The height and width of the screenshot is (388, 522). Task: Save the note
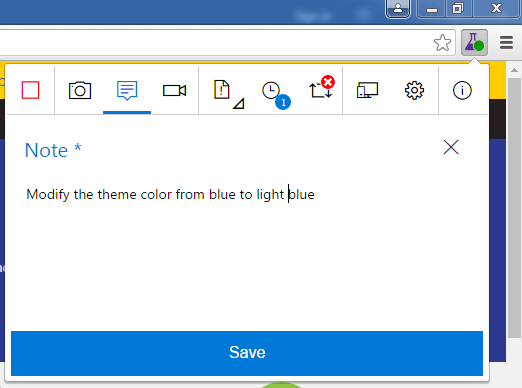click(247, 353)
